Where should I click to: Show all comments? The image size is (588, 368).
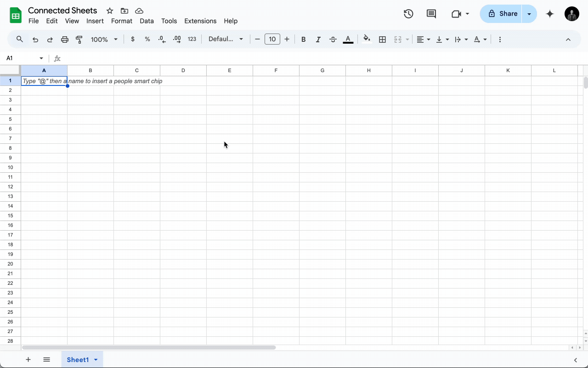(x=431, y=14)
